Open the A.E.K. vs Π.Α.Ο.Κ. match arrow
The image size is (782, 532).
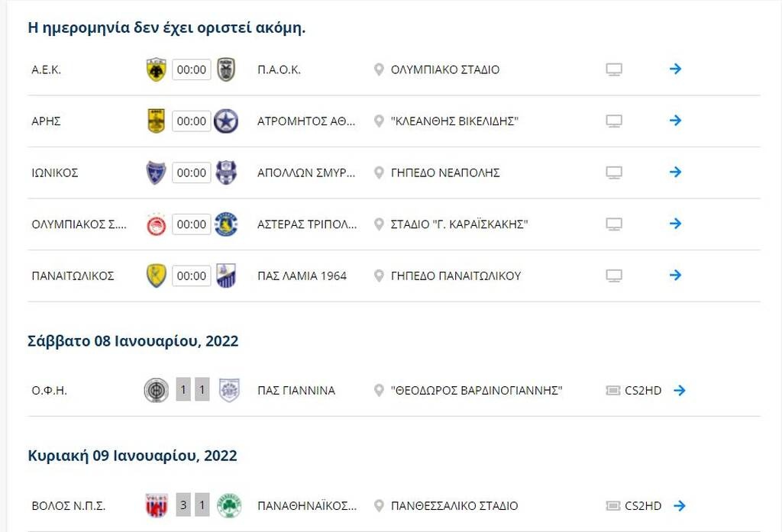(x=675, y=69)
